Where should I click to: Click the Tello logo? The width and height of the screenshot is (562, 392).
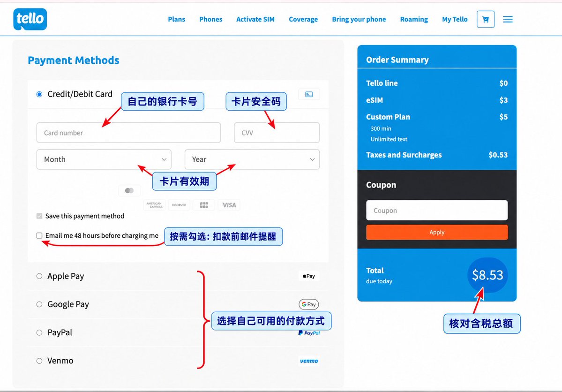[x=30, y=19]
